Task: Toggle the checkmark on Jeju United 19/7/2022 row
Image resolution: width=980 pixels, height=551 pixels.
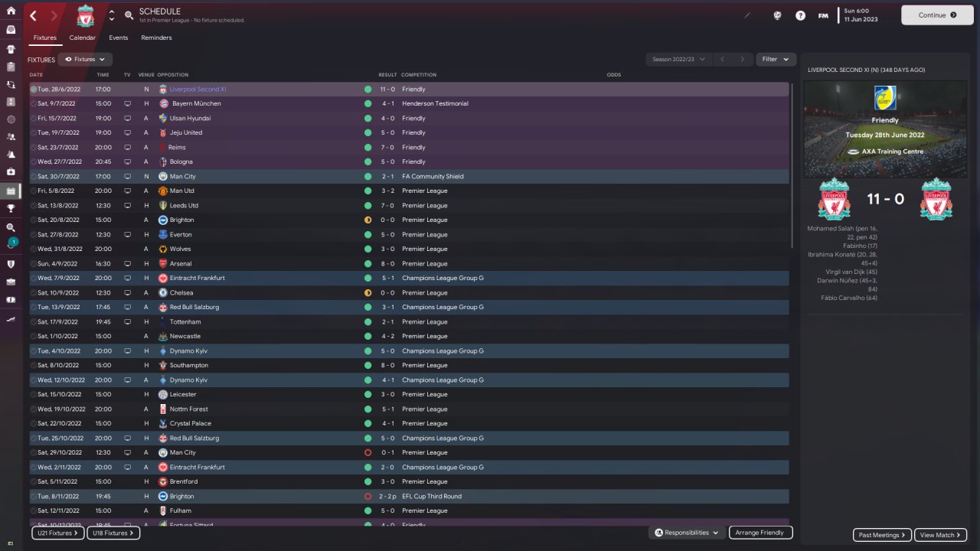Action: pos(34,132)
